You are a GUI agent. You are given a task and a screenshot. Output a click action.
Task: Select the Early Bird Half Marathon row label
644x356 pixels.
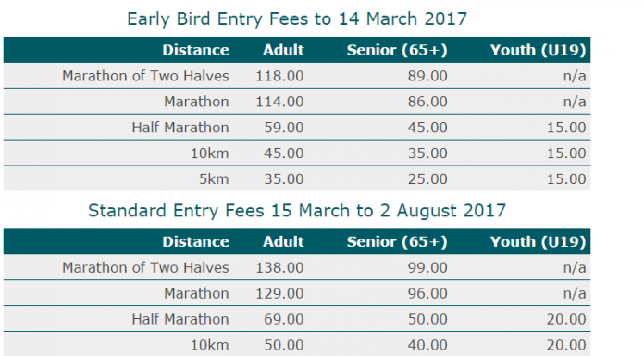[180, 128]
